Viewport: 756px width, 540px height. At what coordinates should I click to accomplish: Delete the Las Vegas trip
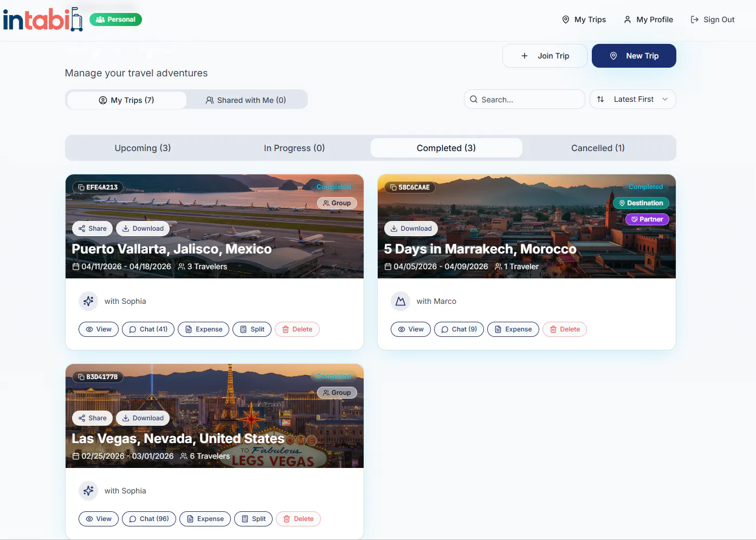pyautogui.click(x=299, y=519)
